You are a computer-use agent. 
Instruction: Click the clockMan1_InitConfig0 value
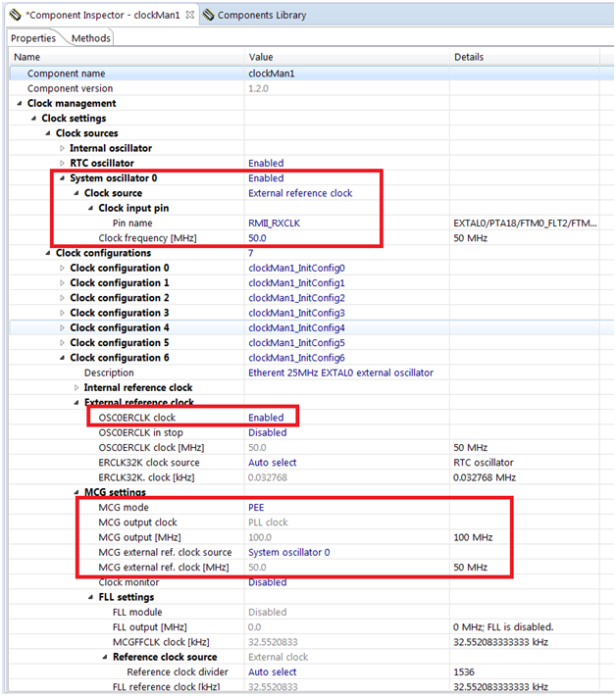click(296, 268)
